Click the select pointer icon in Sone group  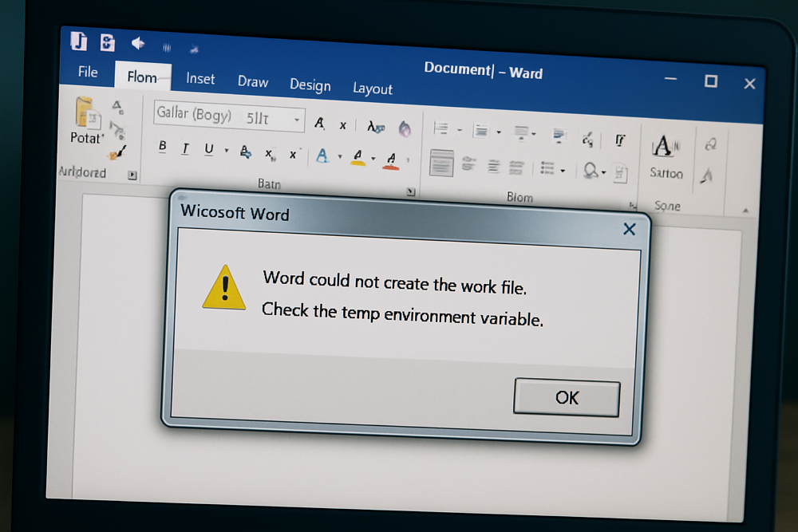pos(706,176)
